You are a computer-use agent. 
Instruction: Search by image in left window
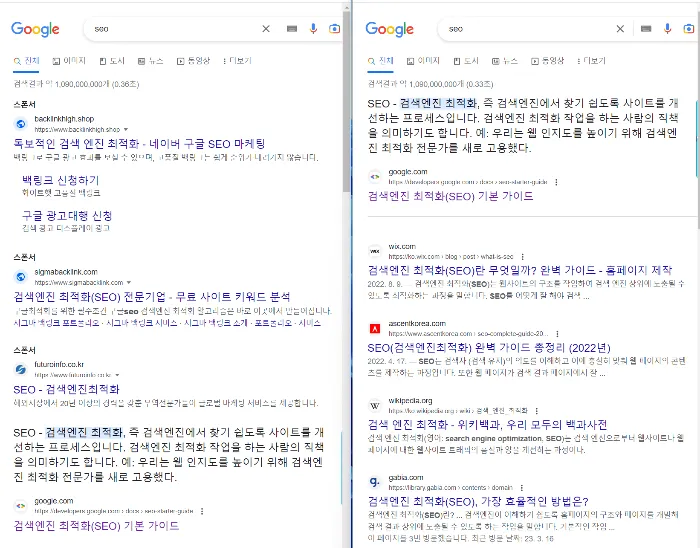pyautogui.click(x=334, y=29)
